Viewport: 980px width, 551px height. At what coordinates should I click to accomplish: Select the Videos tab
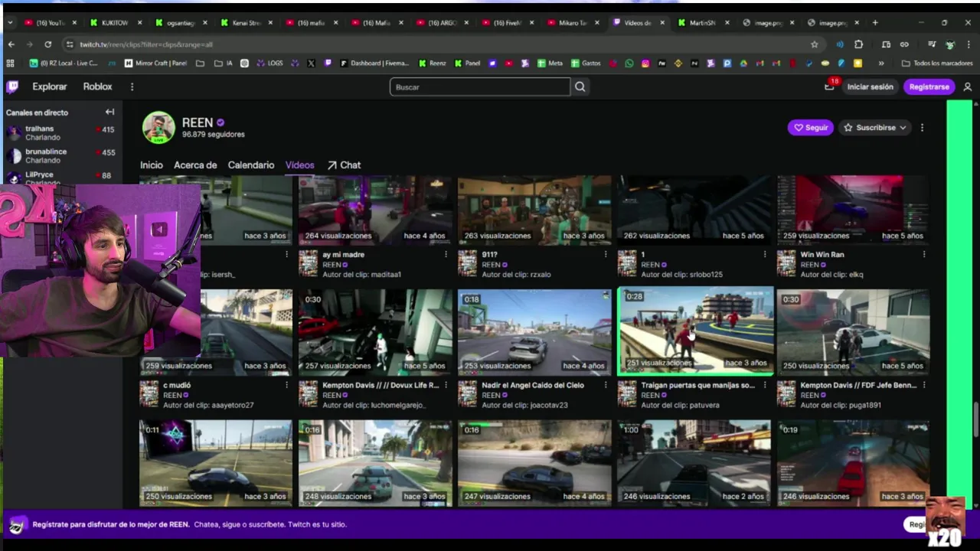point(300,165)
